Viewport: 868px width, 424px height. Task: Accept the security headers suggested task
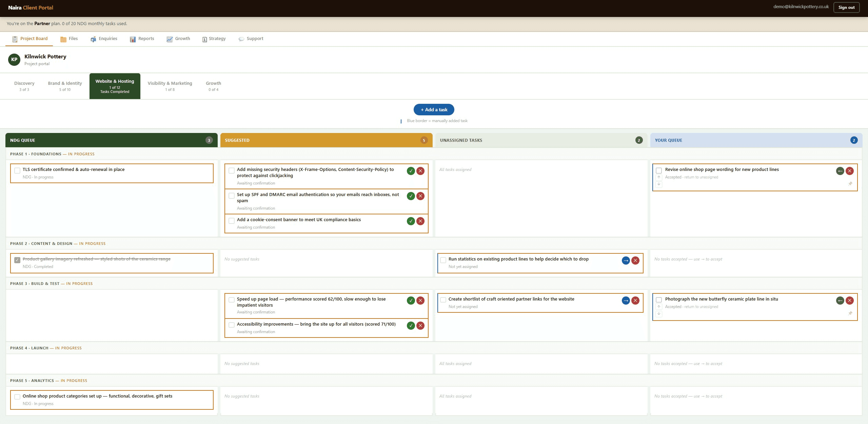pos(411,171)
